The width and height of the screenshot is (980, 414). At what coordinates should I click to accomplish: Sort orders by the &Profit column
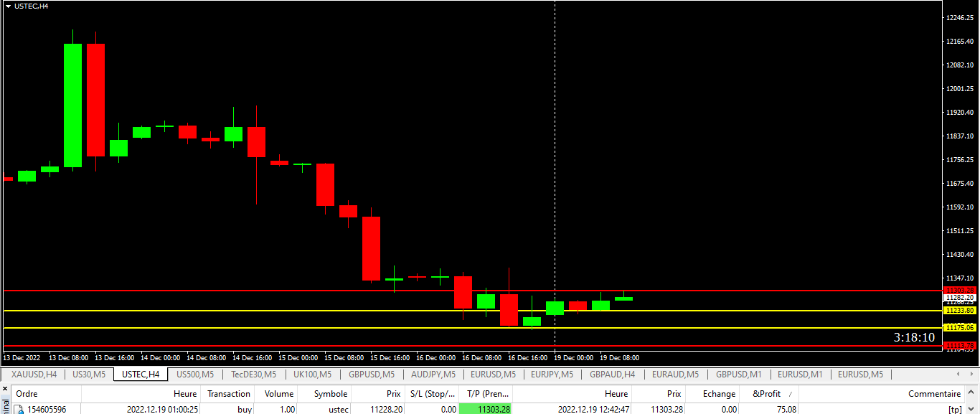pyautogui.click(x=766, y=394)
